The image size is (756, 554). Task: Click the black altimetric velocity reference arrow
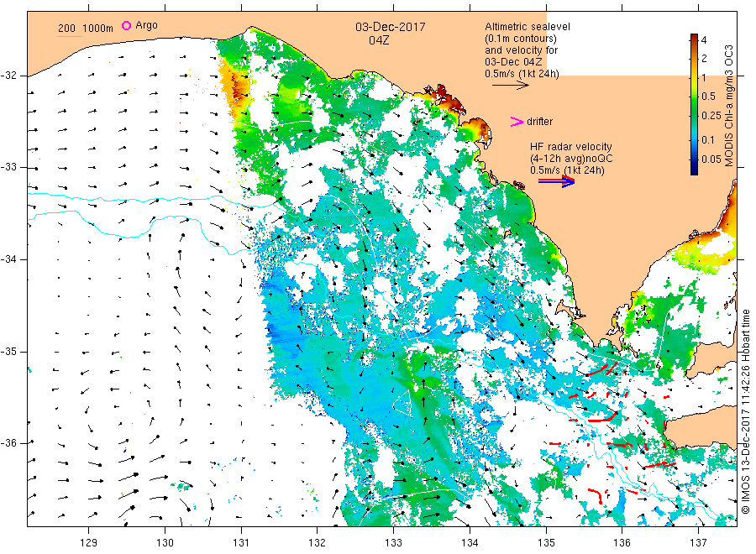[511, 86]
